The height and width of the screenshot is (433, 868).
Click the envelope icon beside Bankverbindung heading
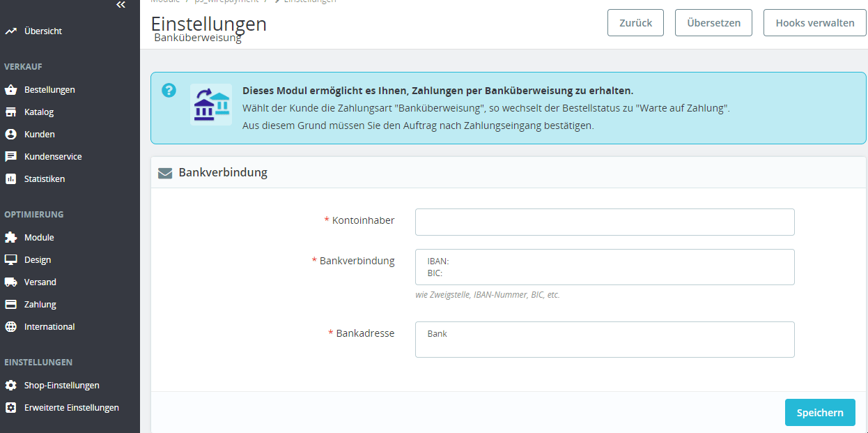165,173
